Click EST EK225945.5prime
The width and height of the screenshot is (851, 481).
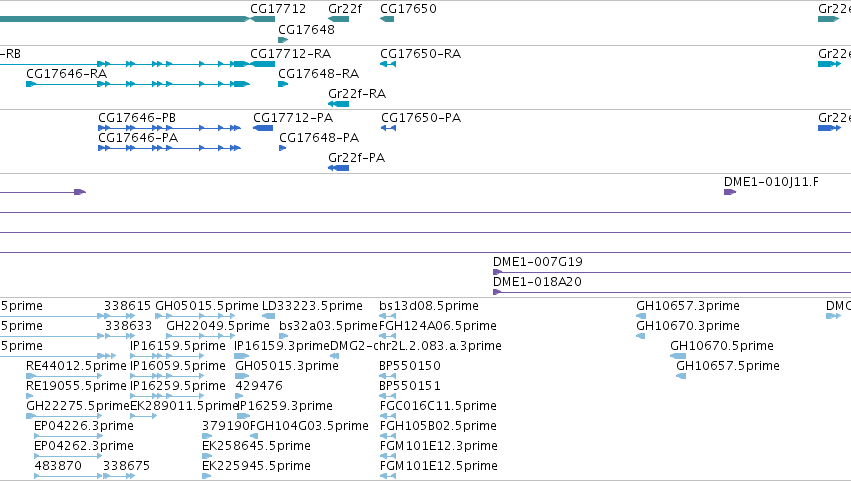[256, 466]
